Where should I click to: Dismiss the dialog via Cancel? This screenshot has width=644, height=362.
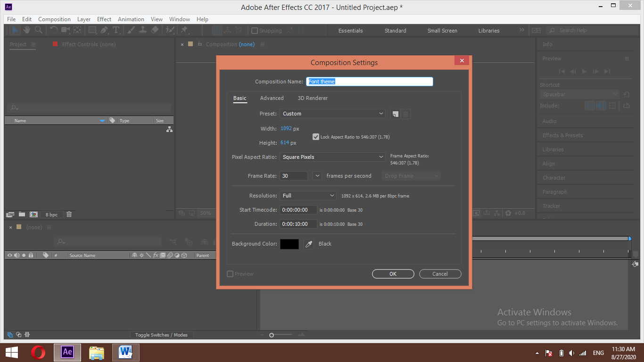click(440, 273)
